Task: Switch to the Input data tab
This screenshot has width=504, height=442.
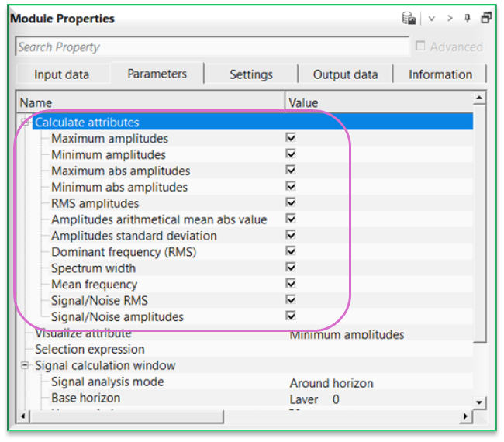Action: [x=62, y=74]
